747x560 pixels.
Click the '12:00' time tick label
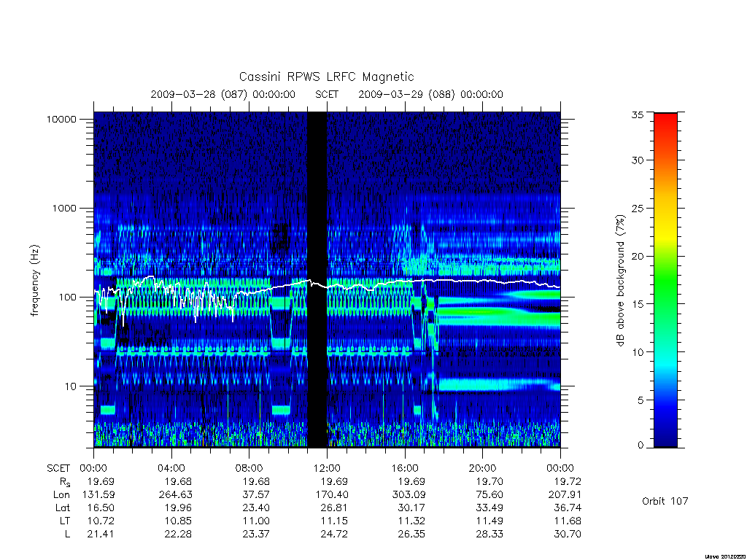(x=327, y=468)
